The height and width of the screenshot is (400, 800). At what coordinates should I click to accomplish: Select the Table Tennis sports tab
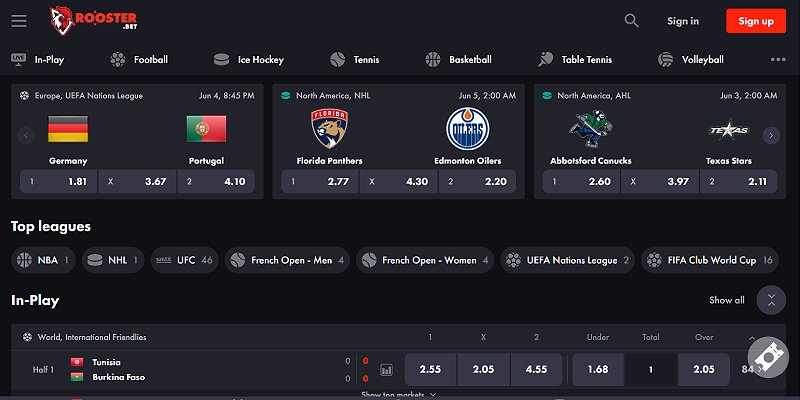(574, 60)
